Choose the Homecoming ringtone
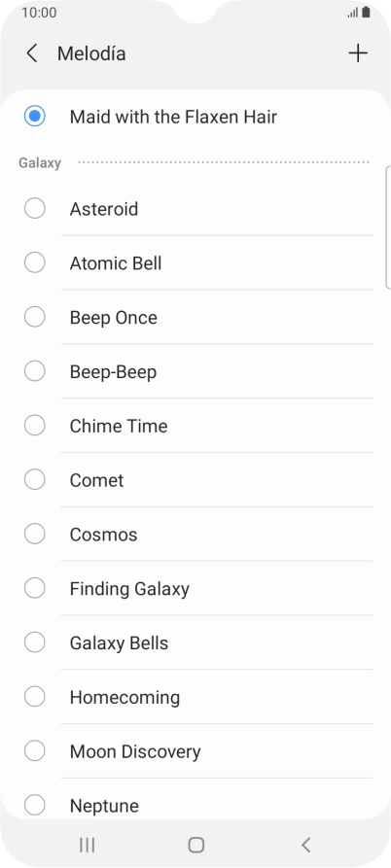Viewport: 391px width, 868px height. (195, 697)
